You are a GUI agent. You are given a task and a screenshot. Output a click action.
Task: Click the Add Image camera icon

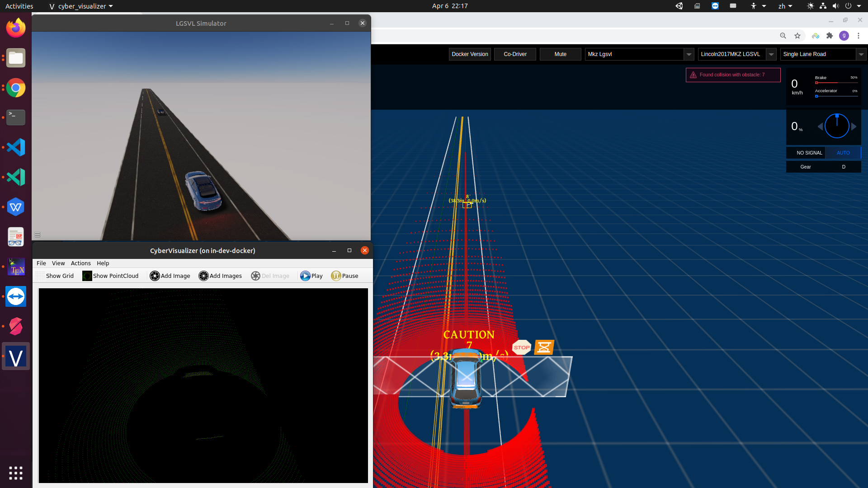pyautogui.click(x=155, y=276)
